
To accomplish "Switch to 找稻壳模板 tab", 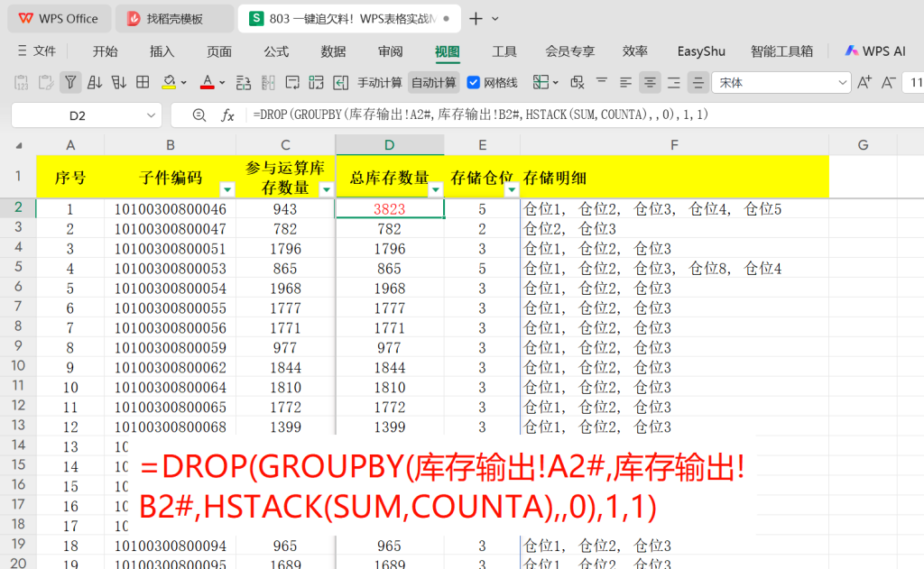I will point(174,19).
